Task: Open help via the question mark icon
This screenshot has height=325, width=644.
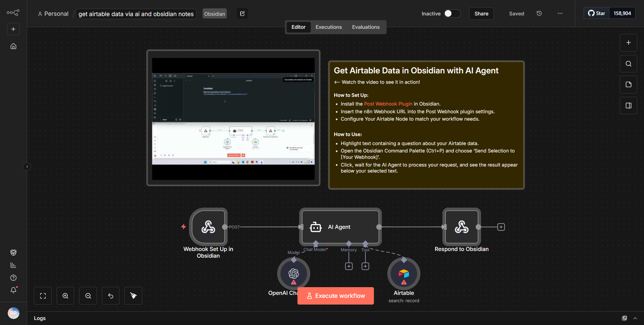Action: [x=13, y=278]
